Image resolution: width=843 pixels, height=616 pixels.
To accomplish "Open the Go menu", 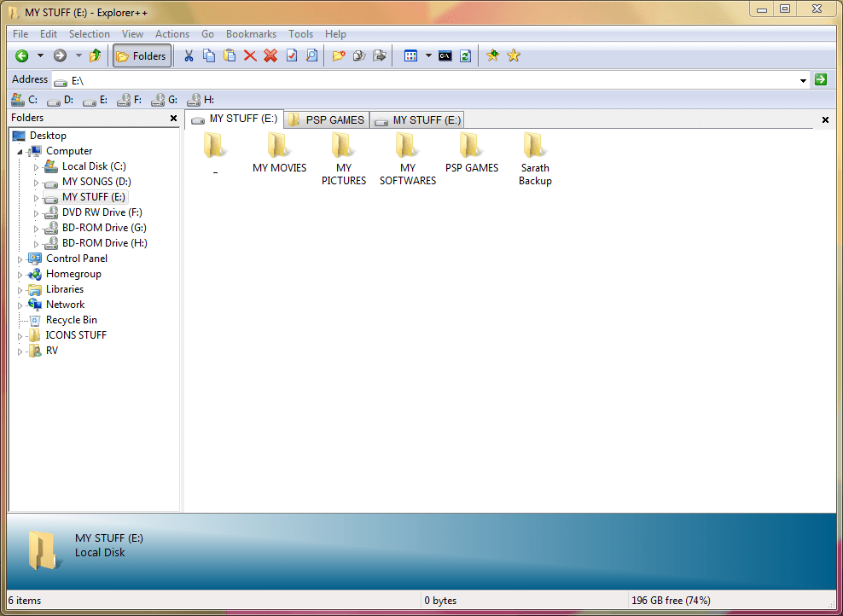I will [x=207, y=34].
